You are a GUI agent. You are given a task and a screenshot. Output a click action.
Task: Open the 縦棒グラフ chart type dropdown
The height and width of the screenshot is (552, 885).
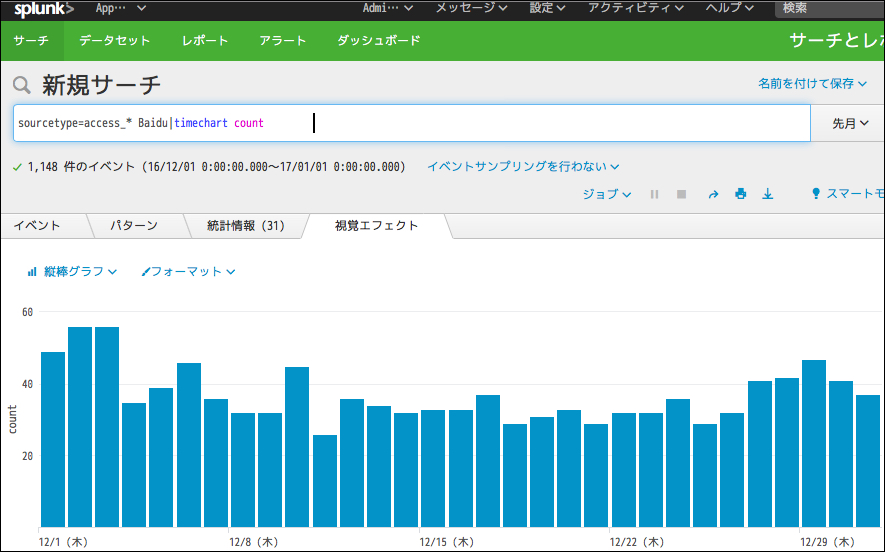point(72,271)
